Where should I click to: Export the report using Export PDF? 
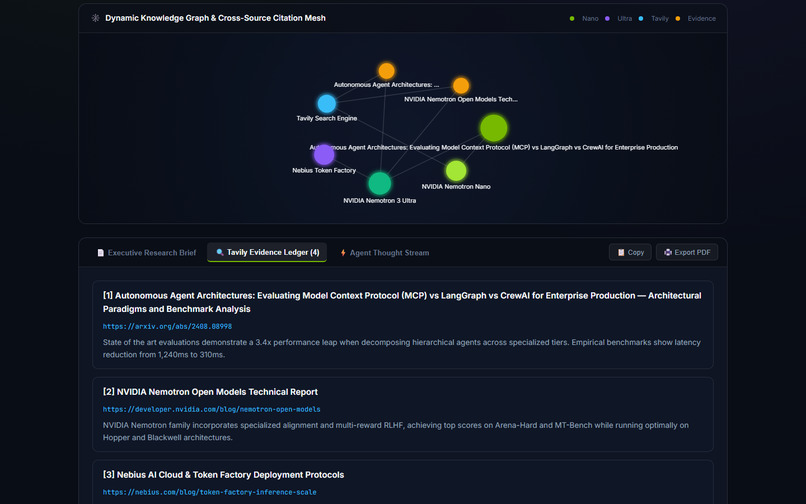click(687, 252)
